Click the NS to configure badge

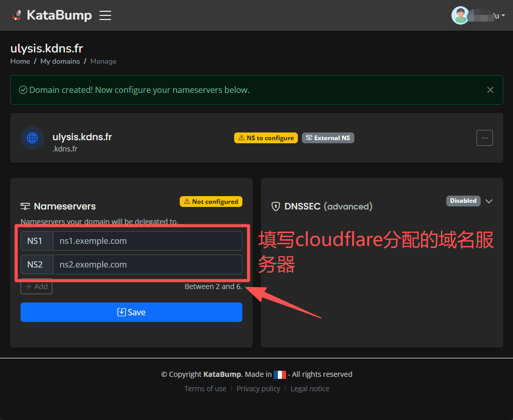[x=265, y=138]
